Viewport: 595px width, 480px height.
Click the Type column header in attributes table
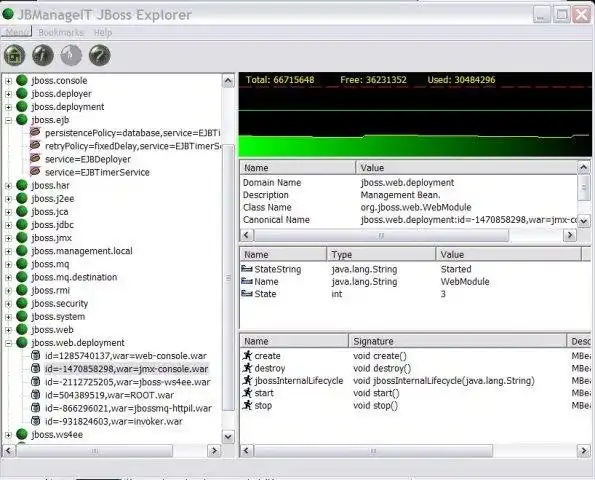(381, 254)
